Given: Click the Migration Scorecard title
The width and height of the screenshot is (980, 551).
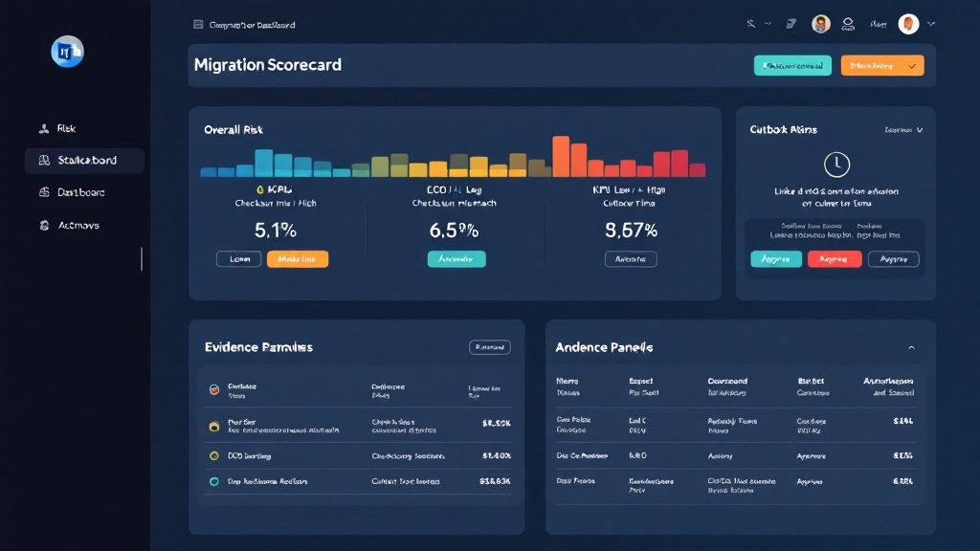Looking at the screenshot, I should pyautogui.click(x=268, y=65).
